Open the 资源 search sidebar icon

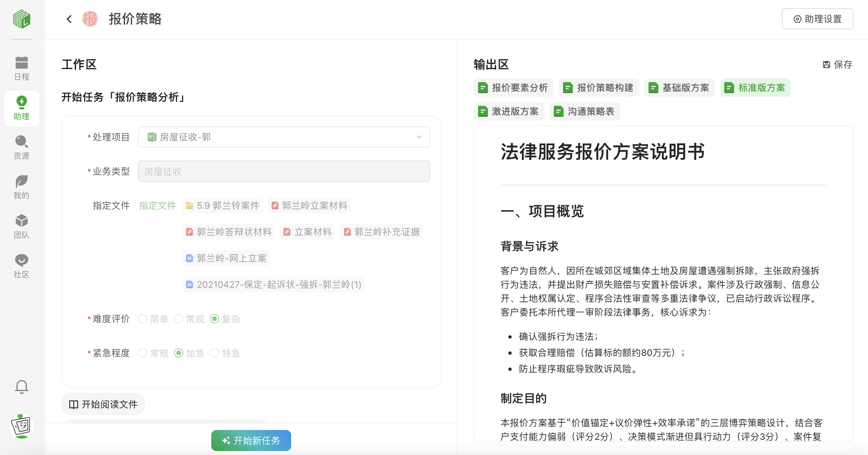[22, 147]
